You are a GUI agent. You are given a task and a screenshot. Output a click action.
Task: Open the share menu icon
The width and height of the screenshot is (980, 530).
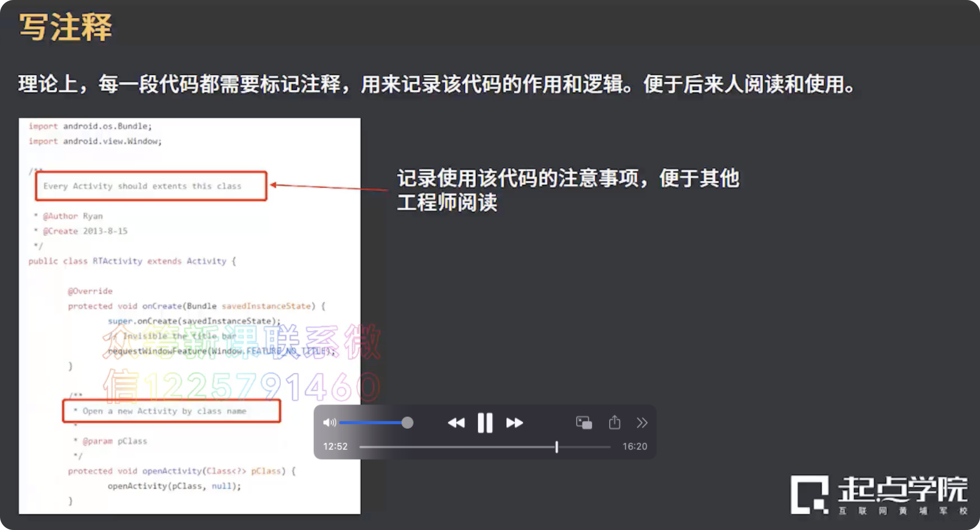tap(615, 423)
